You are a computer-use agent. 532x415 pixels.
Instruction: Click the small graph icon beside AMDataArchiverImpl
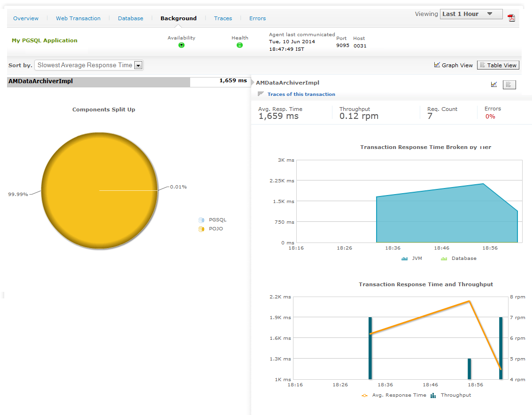pos(494,85)
